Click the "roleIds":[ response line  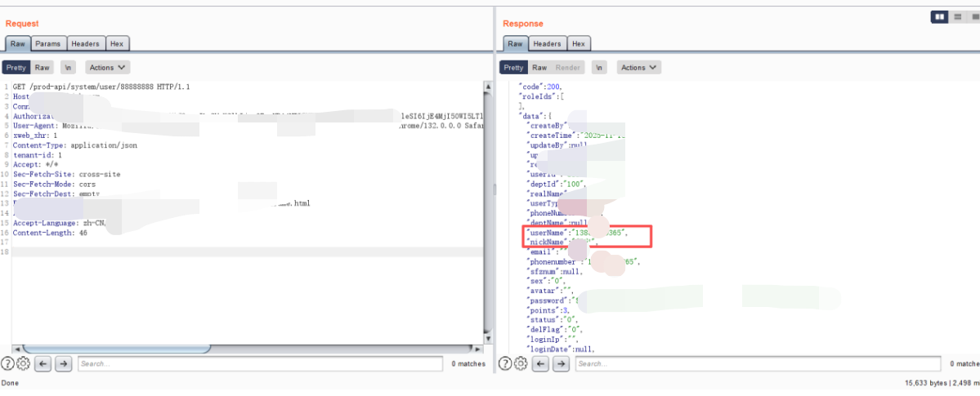542,97
